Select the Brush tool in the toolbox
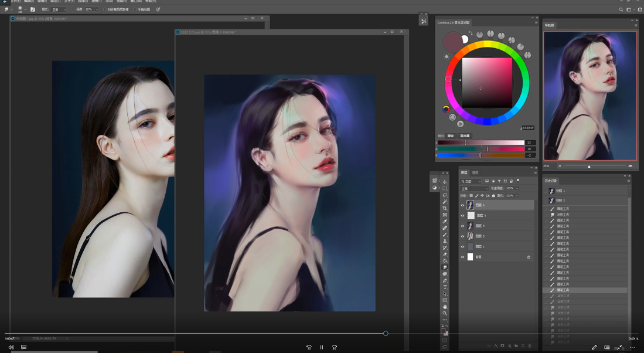The width and height of the screenshot is (644, 353). coord(445,234)
